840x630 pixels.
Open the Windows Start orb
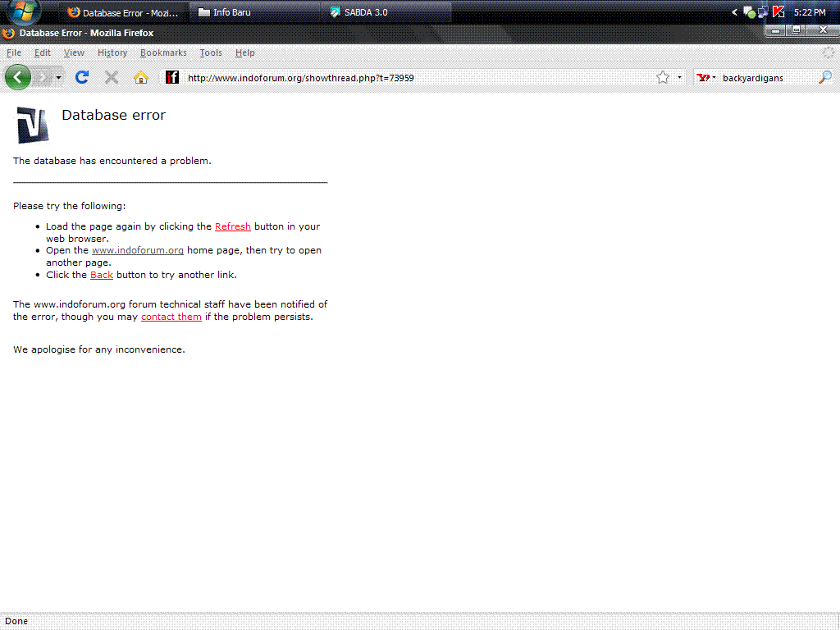[24, 11]
